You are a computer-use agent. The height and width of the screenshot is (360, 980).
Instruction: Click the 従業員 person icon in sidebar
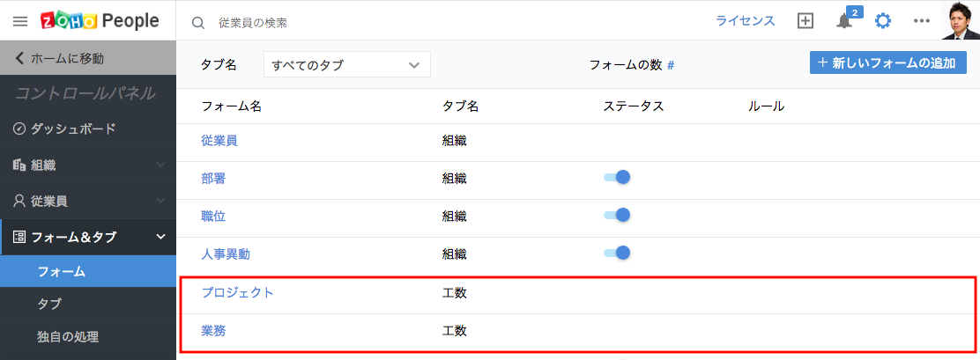point(19,202)
